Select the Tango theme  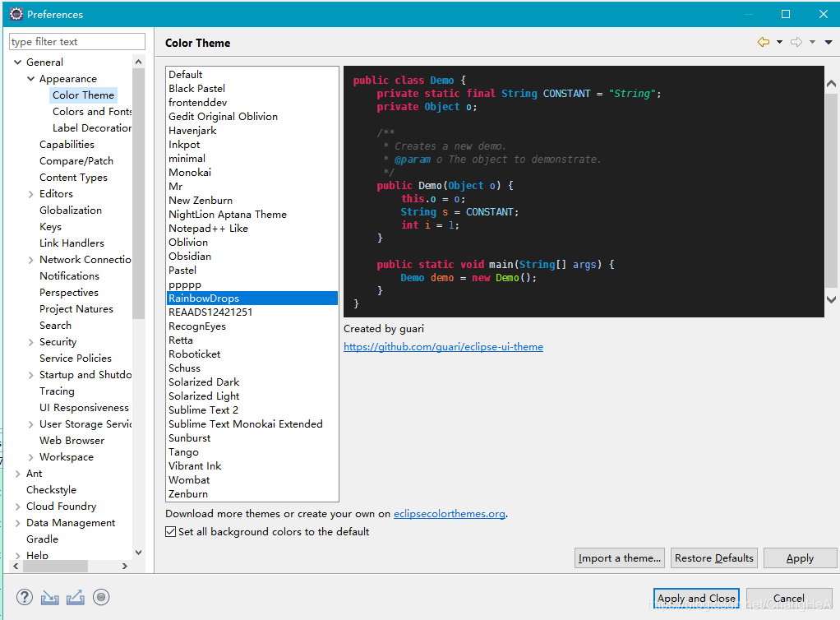tap(252, 452)
